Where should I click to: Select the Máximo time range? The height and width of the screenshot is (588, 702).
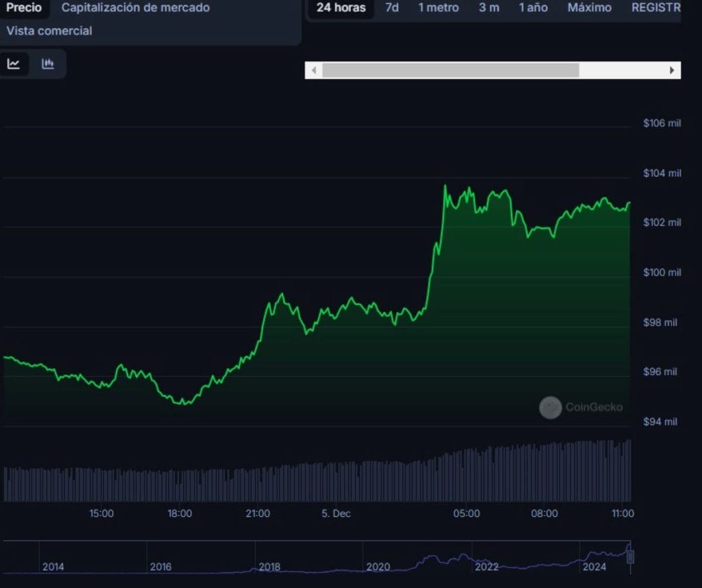590,8
